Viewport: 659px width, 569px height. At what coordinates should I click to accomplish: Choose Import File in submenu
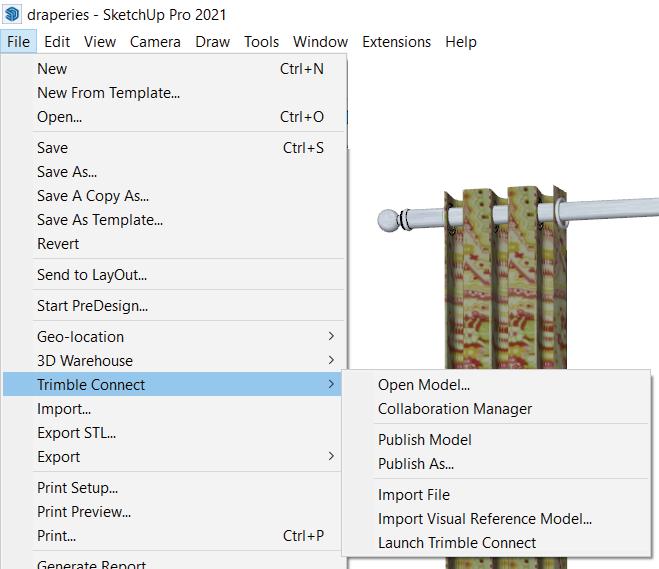[x=497, y=495]
